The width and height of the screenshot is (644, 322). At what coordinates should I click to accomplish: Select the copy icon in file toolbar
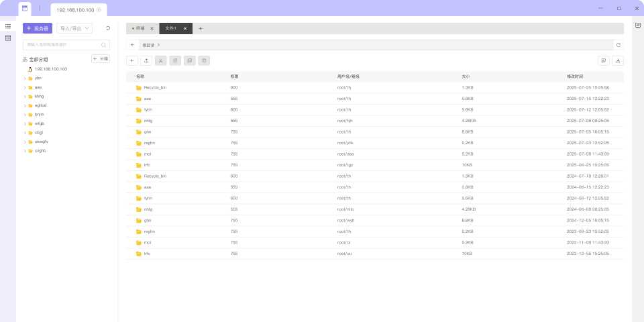click(x=175, y=61)
